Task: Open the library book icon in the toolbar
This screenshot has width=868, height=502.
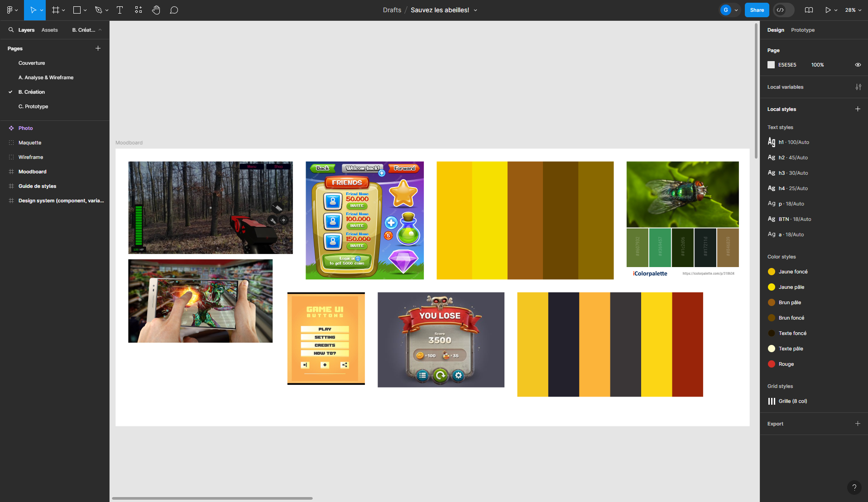Action: pyautogui.click(x=809, y=10)
